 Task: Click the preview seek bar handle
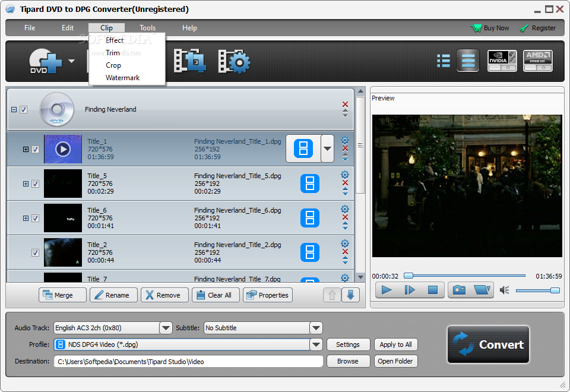[408, 276]
